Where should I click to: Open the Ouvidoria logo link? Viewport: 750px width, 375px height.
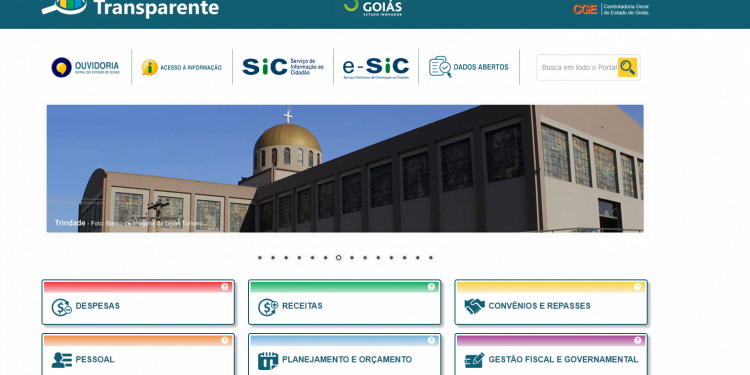(86, 67)
